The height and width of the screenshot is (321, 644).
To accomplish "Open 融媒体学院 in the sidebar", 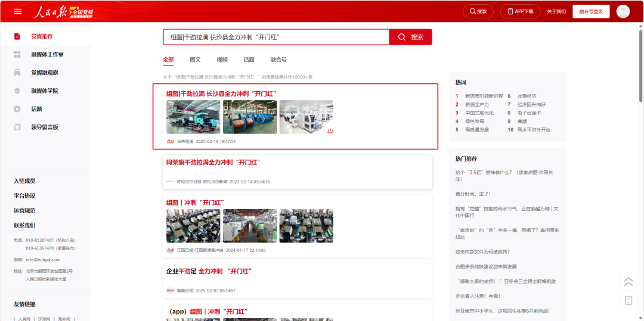I will pyautogui.click(x=45, y=91).
